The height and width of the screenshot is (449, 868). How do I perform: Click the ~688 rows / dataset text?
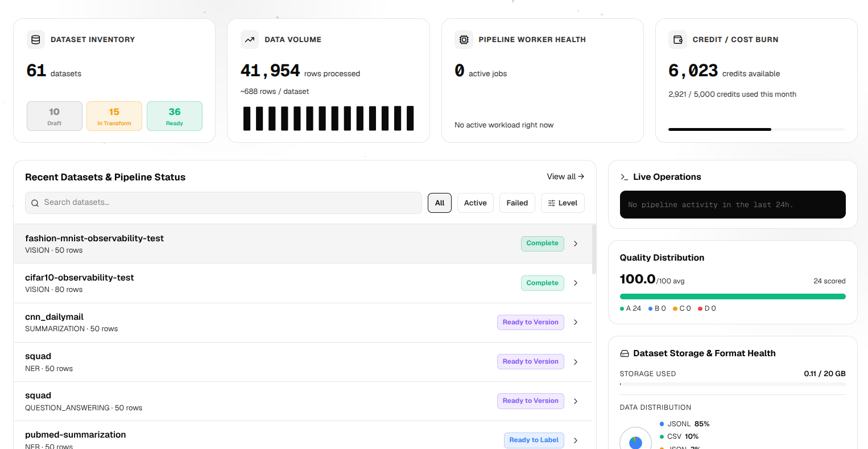click(275, 92)
